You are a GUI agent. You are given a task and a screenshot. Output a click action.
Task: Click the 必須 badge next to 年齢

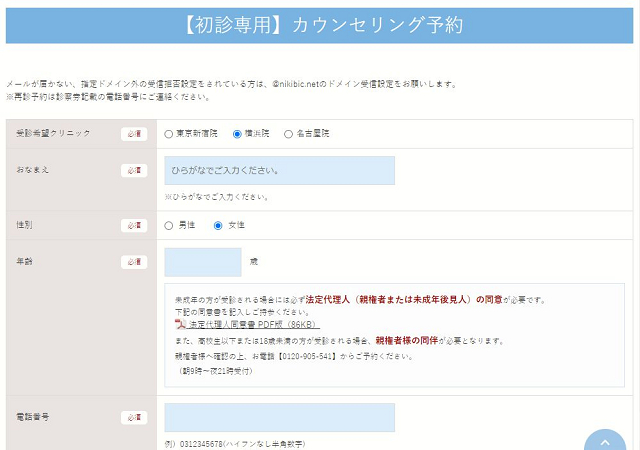pos(134,262)
